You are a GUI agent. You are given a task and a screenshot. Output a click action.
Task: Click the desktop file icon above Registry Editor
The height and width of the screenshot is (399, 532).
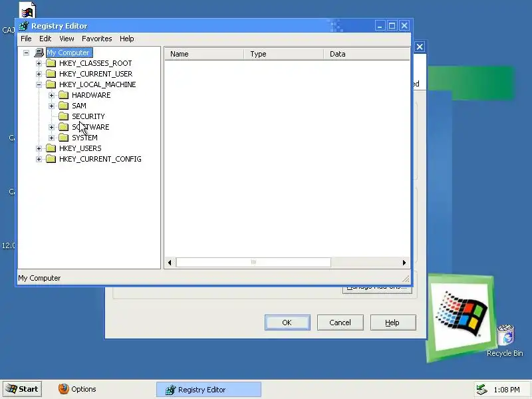pyautogui.click(x=27, y=9)
